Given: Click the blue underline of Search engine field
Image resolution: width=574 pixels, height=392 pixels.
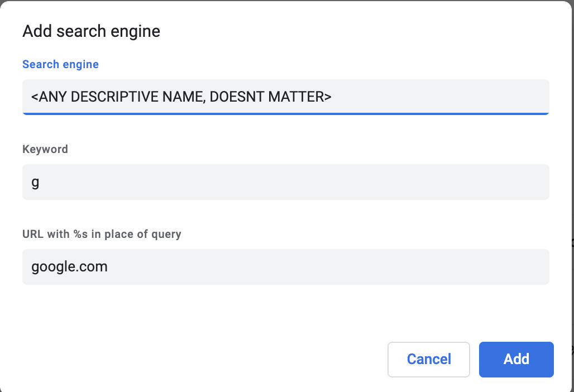Looking at the screenshot, I should [x=285, y=113].
